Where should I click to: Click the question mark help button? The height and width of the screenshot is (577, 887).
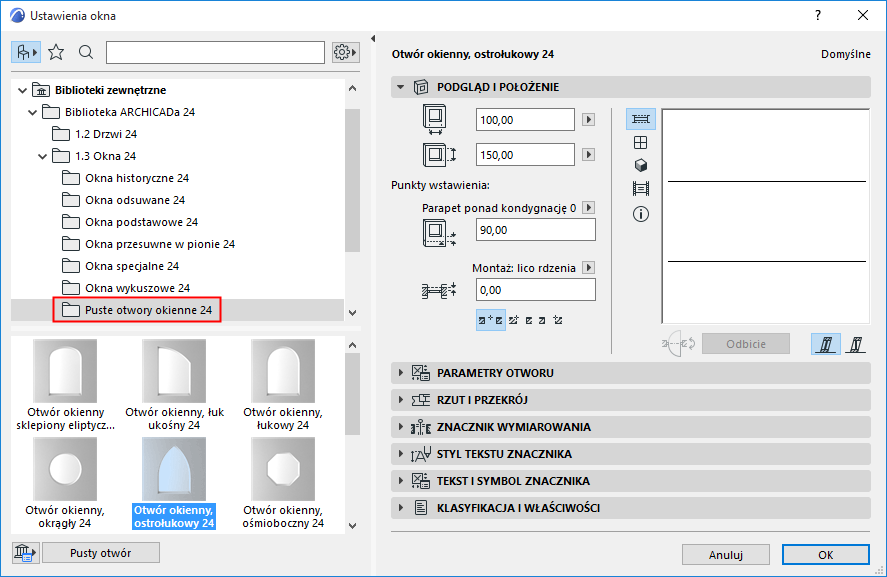tap(817, 15)
